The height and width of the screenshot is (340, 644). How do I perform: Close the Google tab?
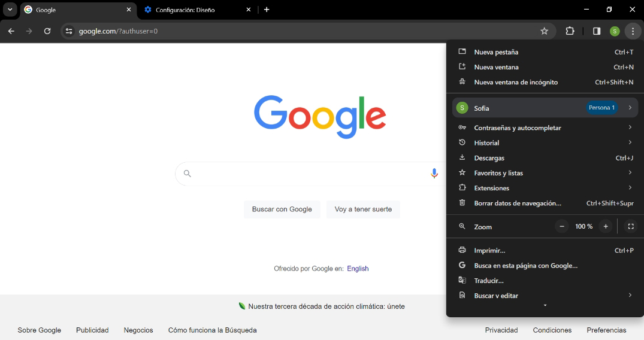point(129,10)
